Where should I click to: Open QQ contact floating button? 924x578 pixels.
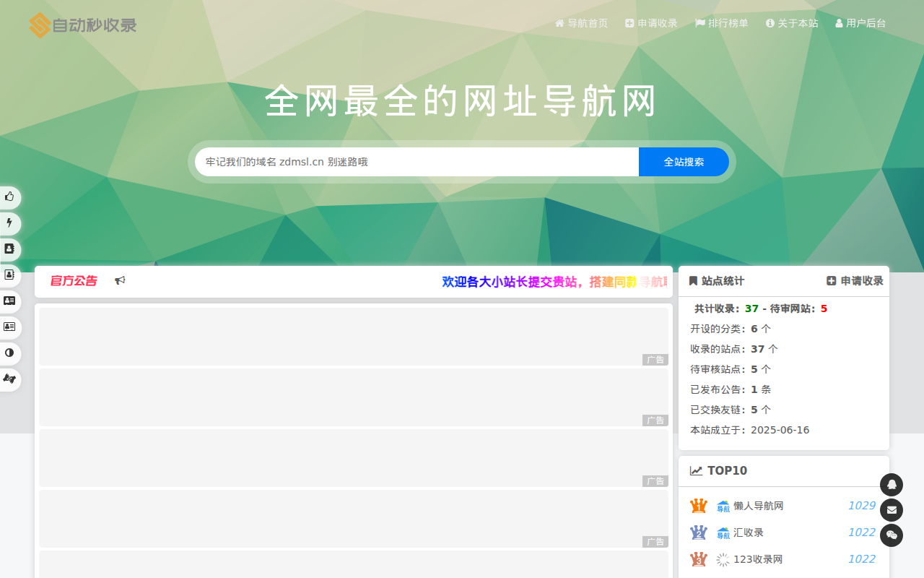[x=892, y=485]
